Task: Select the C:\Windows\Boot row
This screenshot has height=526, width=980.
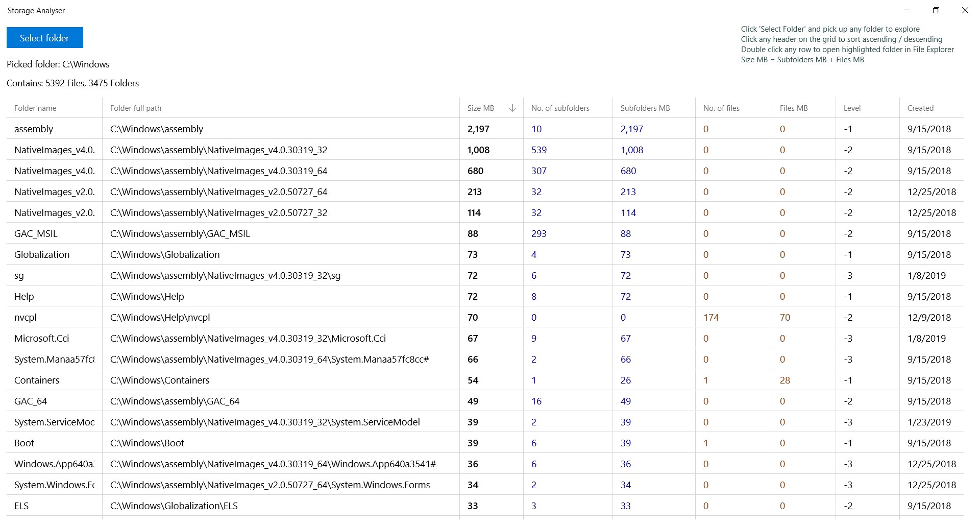Action: (147, 443)
